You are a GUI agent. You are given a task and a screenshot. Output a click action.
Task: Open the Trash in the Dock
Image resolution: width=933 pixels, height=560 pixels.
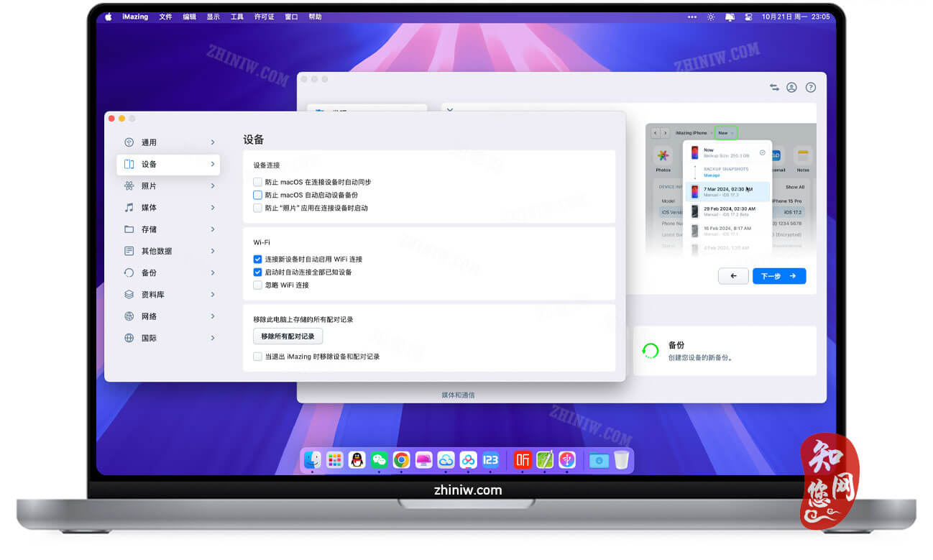[621, 460]
